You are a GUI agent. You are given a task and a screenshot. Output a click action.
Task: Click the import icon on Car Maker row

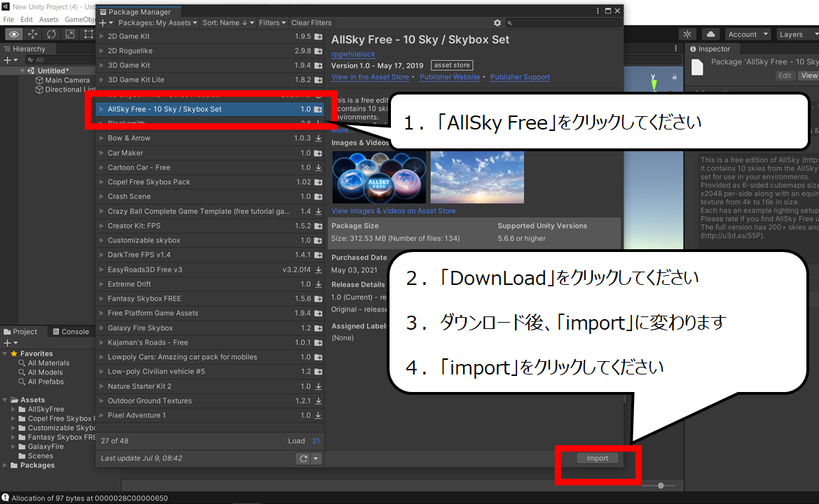tap(318, 153)
